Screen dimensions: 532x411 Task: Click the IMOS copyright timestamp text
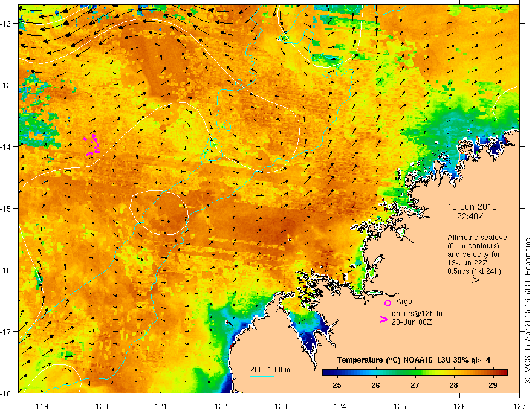[x=527, y=311]
